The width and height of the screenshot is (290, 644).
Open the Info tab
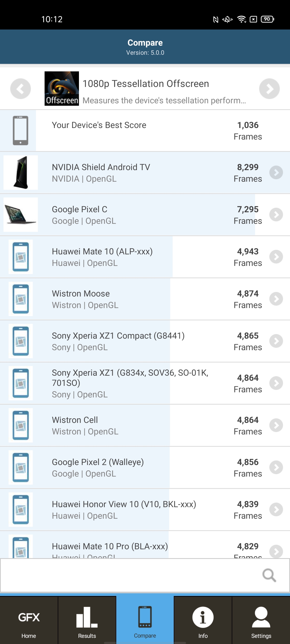pos(203,622)
